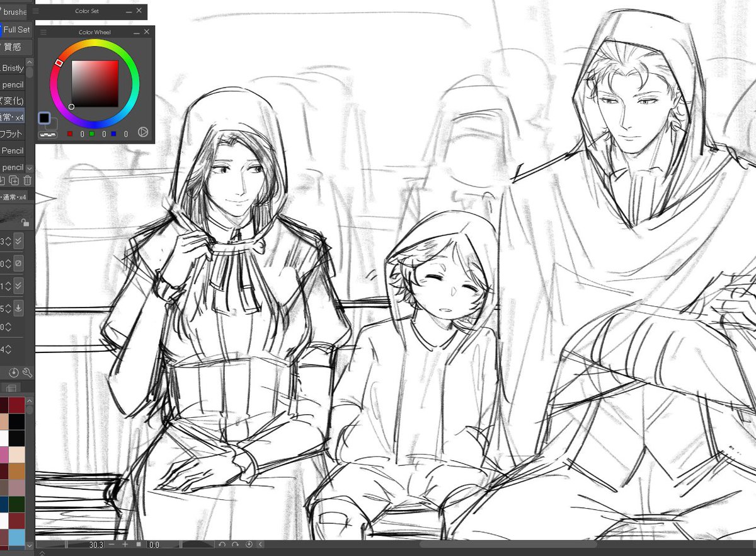The image size is (756, 556).
Task: Select the light blue palette swatch
Action: (16, 537)
